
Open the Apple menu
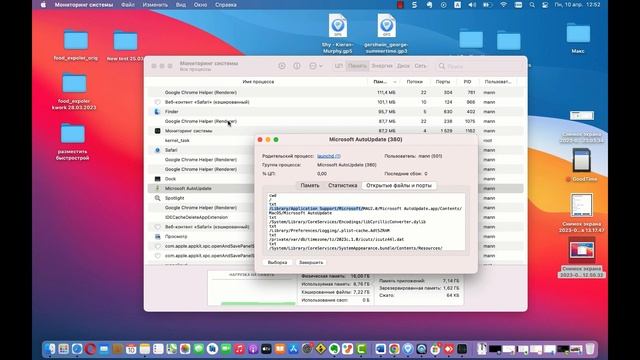click(43, 5)
